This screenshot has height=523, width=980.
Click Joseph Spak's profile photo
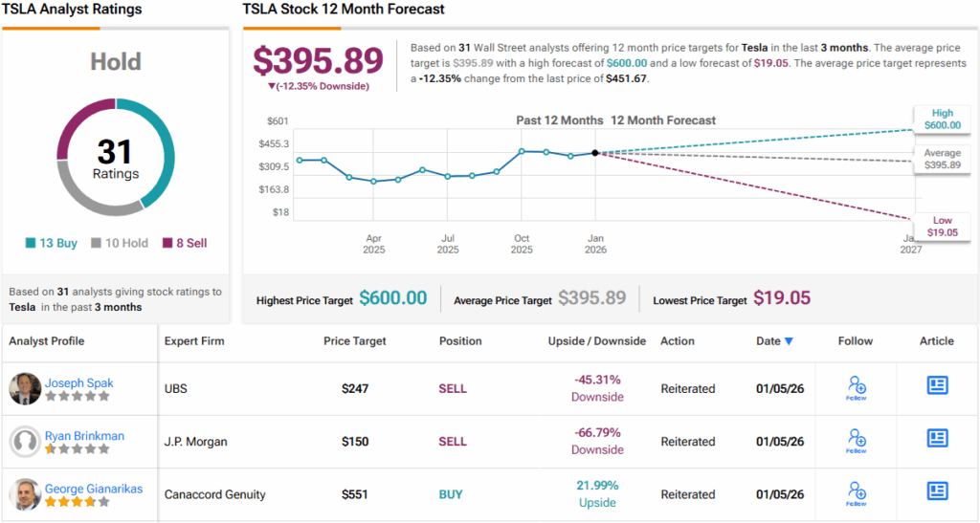tap(25, 389)
